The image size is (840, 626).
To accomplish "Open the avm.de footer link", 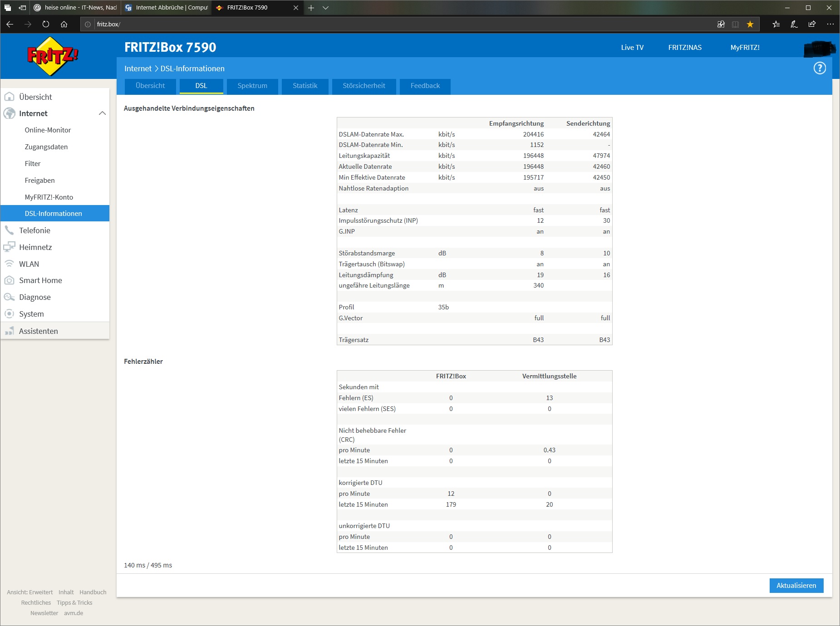I will 74,613.
